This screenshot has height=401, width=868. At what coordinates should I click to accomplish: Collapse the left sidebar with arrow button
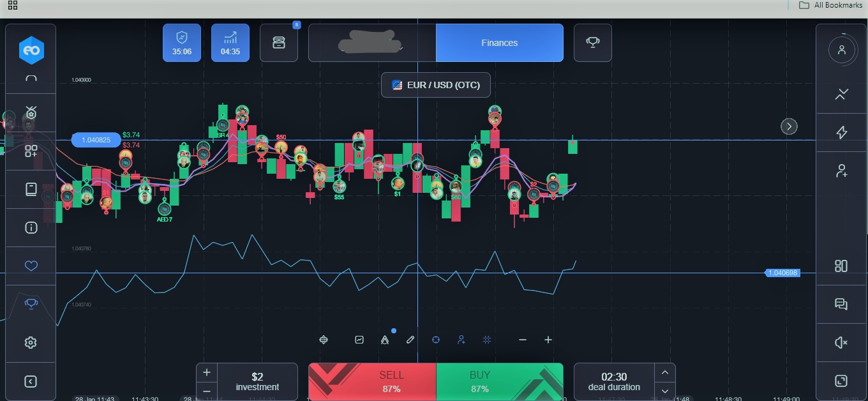pyautogui.click(x=31, y=381)
